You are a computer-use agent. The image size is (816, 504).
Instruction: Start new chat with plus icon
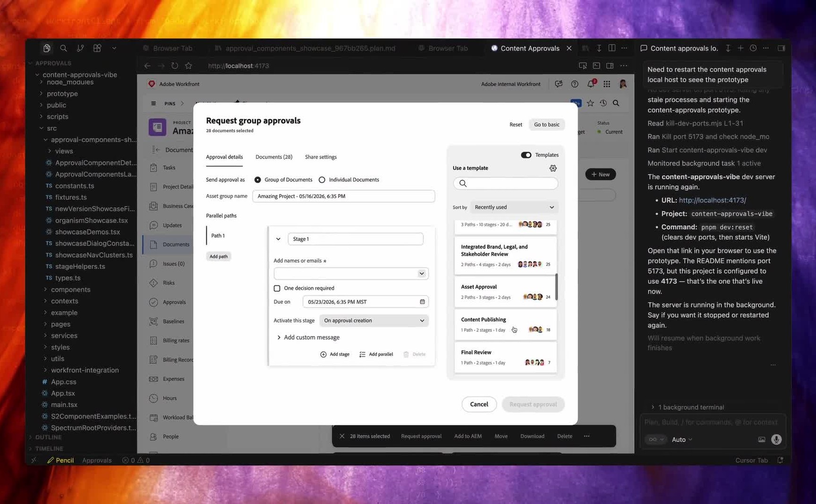[740, 48]
